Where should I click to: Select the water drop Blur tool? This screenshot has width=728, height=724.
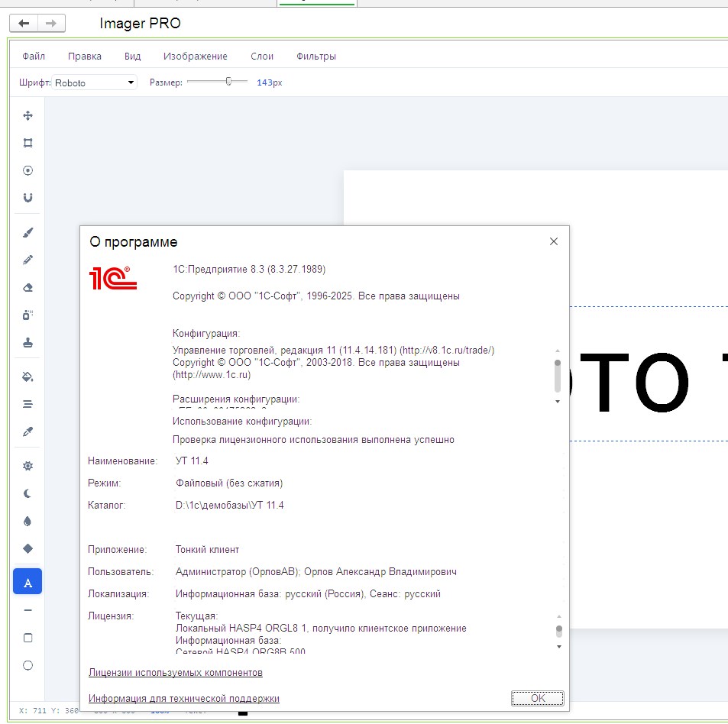[x=28, y=521]
